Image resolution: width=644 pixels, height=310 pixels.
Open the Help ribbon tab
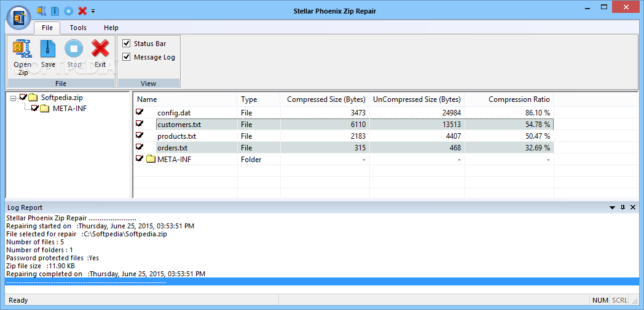click(x=111, y=28)
